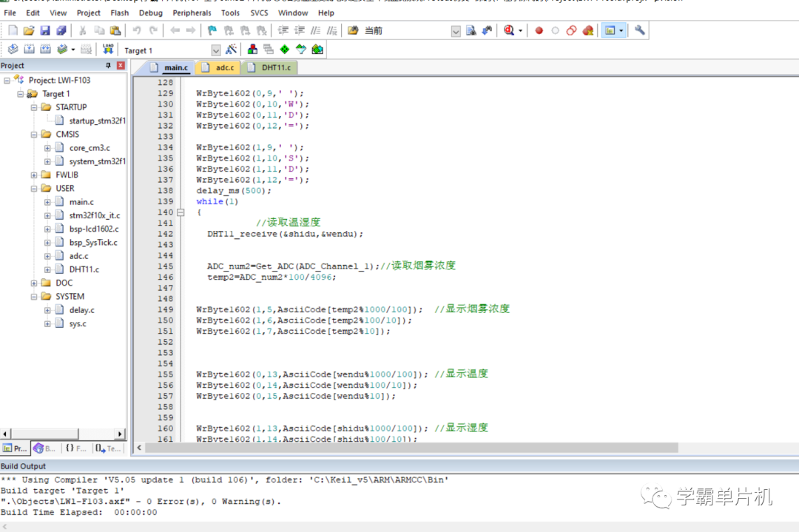799x532 pixels.
Task: Click the Open file toolbar icon
Action: (29, 30)
